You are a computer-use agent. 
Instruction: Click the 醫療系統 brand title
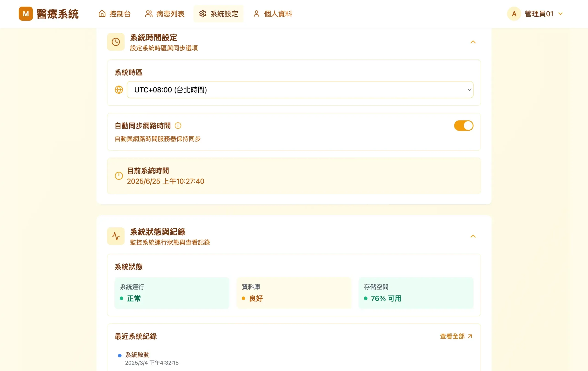click(58, 14)
